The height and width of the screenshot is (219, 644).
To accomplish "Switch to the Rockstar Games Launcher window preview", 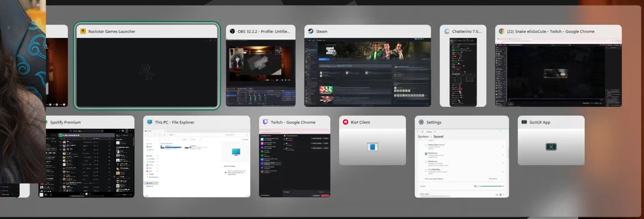I will click(x=147, y=72).
